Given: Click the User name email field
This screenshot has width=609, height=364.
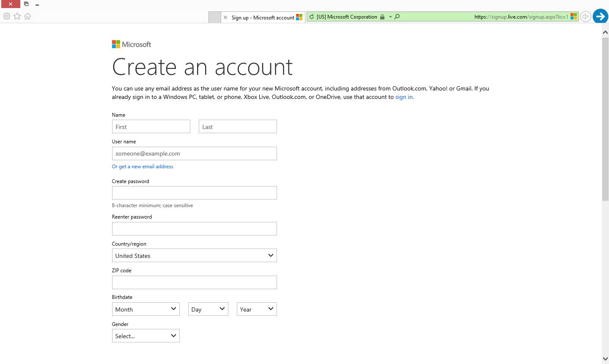Looking at the screenshot, I should (x=195, y=153).
